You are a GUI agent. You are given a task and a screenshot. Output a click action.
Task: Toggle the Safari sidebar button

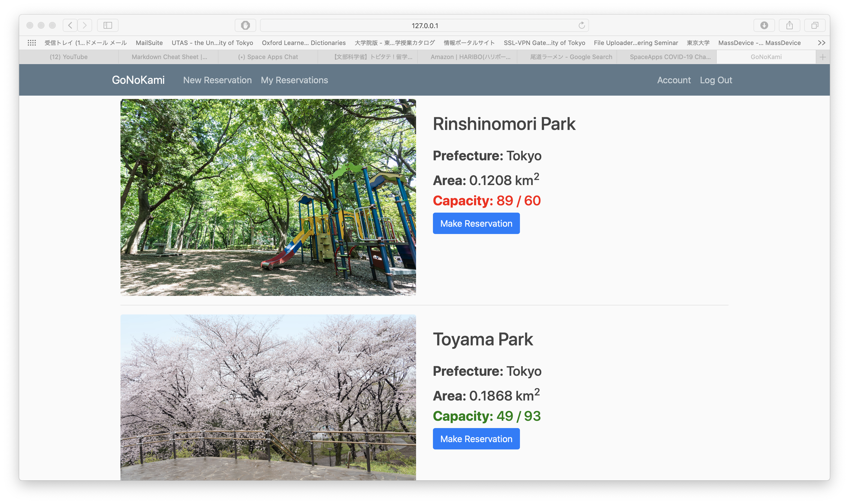pos(108,25)
